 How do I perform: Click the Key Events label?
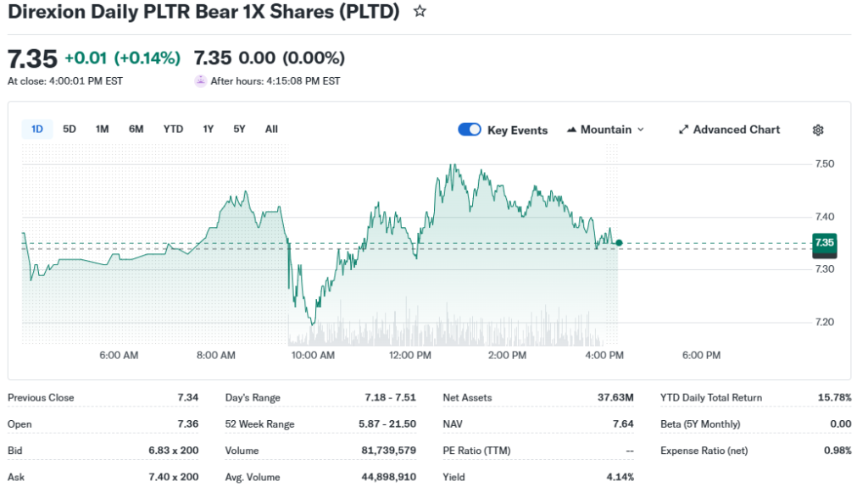(517, 130)
